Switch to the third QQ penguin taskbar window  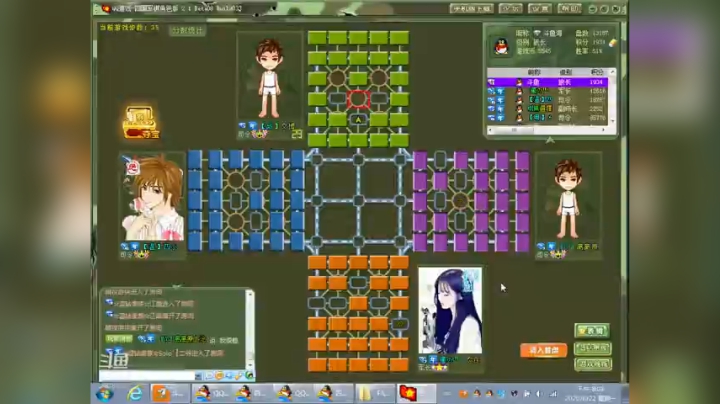[294, 394]
